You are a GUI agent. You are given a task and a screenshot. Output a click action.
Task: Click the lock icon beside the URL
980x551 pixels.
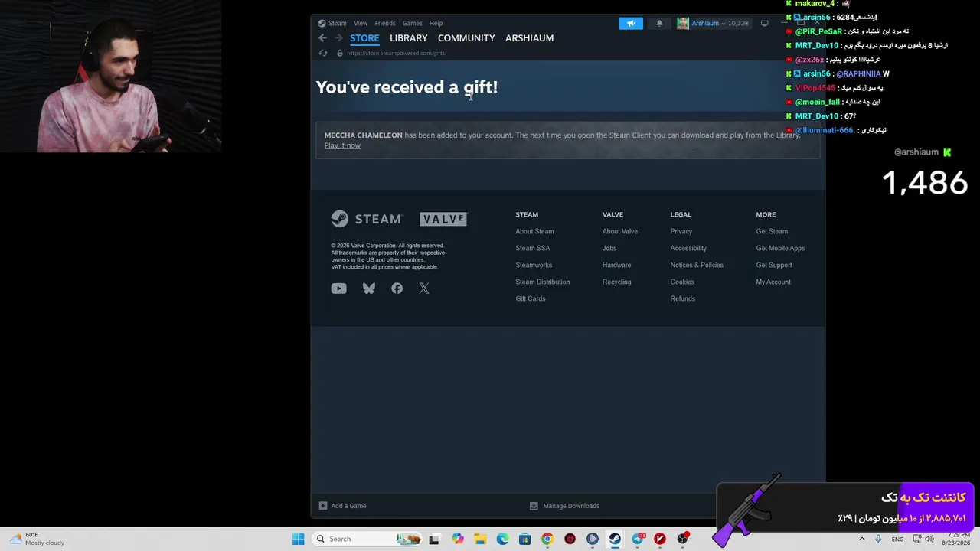pos(340,53)
